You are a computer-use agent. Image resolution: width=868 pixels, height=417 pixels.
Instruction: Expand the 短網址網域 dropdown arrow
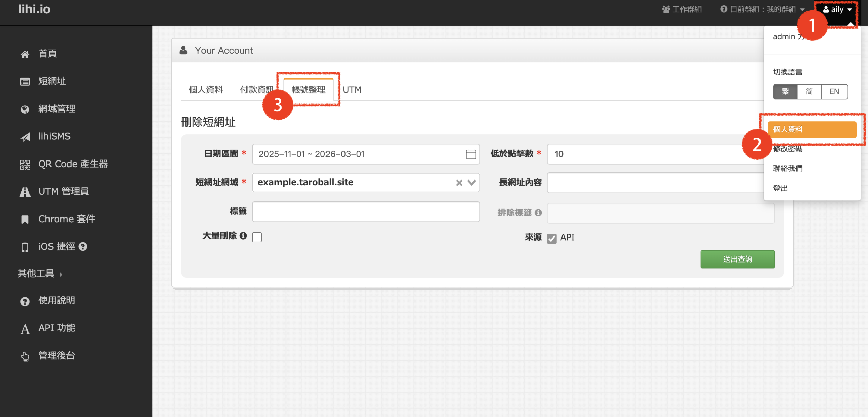[x=471, y=183]
